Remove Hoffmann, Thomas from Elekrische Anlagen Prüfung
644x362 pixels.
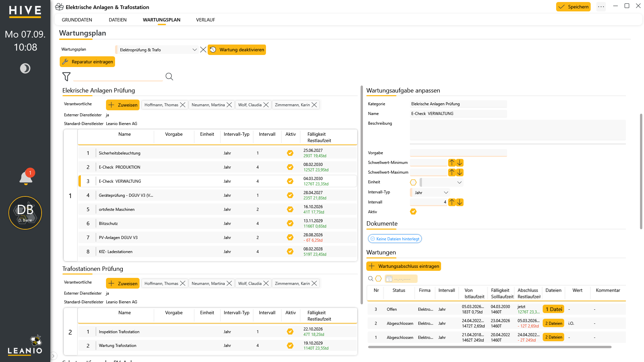click(183, 105)
